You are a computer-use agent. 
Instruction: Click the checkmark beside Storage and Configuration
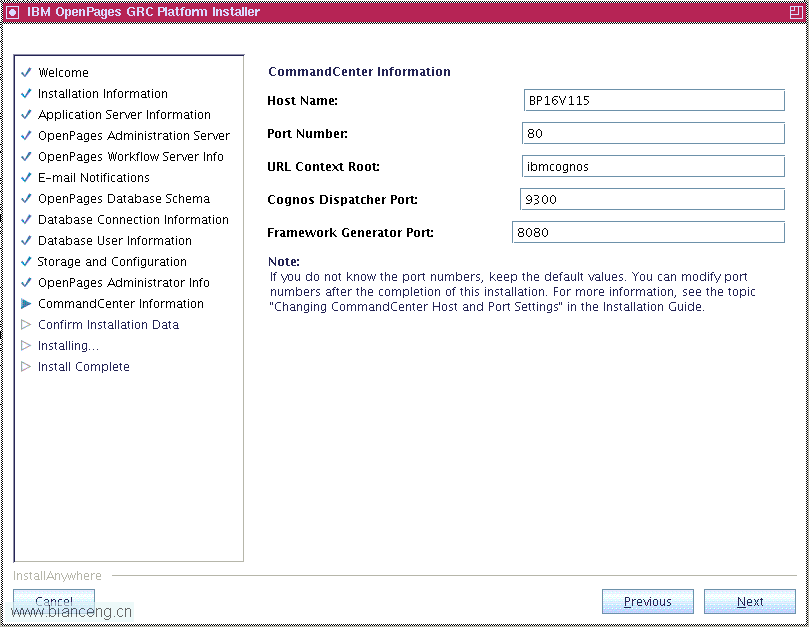click(26, 261)
